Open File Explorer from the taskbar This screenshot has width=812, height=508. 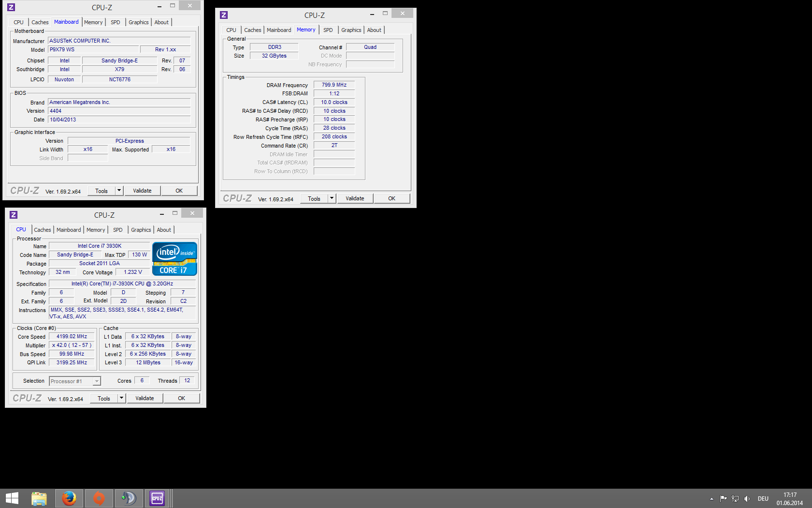pyautogui.click(x=39, y=498)
